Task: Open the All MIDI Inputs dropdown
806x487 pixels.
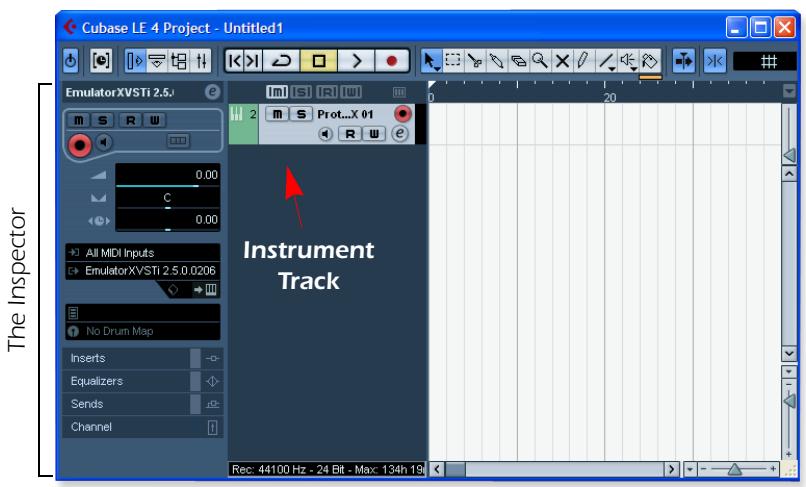Action: tap(139, 254)
